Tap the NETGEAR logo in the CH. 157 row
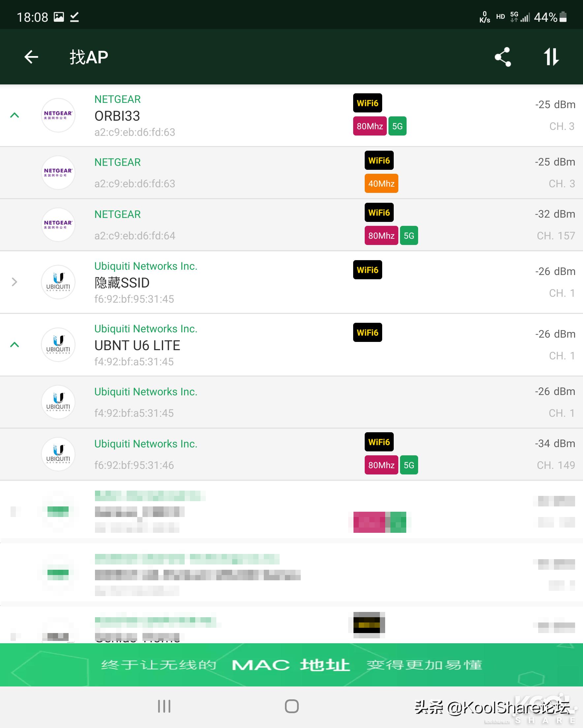Viewport: 583px width, 728px height. [x=58, y=225]
